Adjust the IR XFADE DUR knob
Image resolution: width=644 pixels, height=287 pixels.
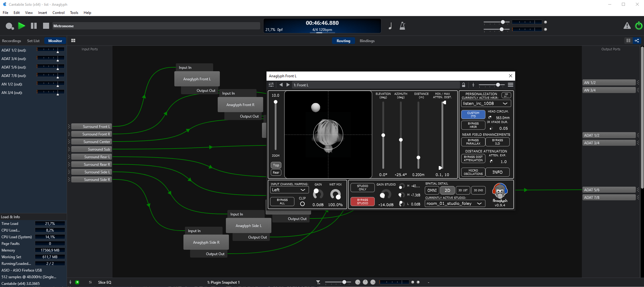tap(491, 128)
